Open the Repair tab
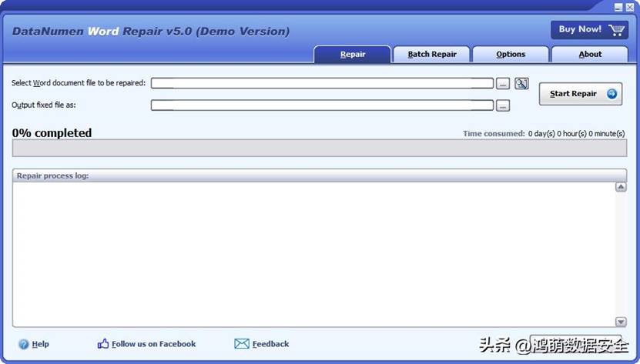Screen dimensions: 640x364 (x=353, y=55)
